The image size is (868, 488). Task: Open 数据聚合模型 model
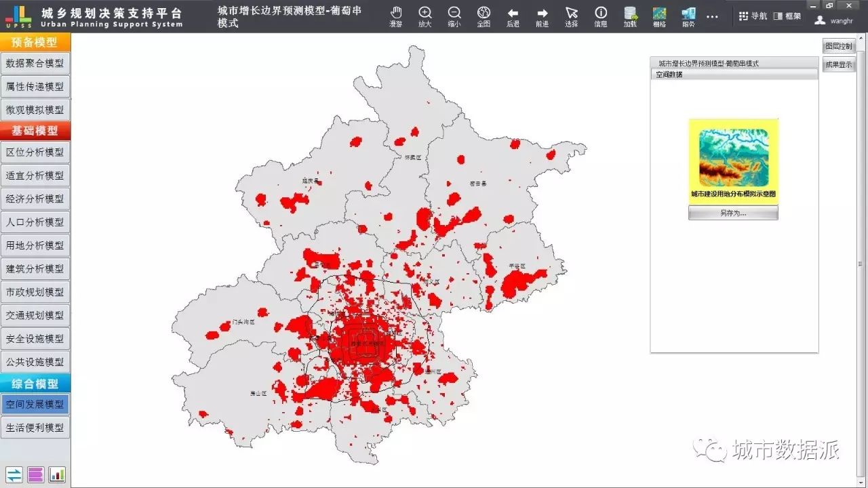35,63
